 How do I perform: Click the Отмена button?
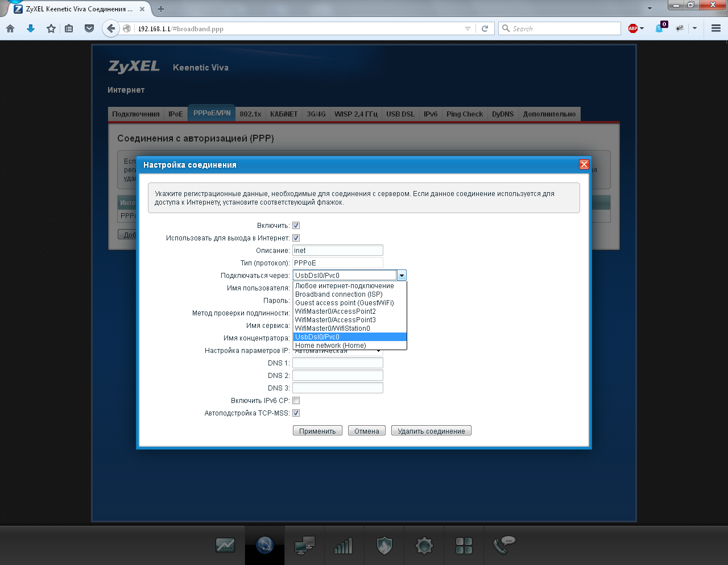367,431
